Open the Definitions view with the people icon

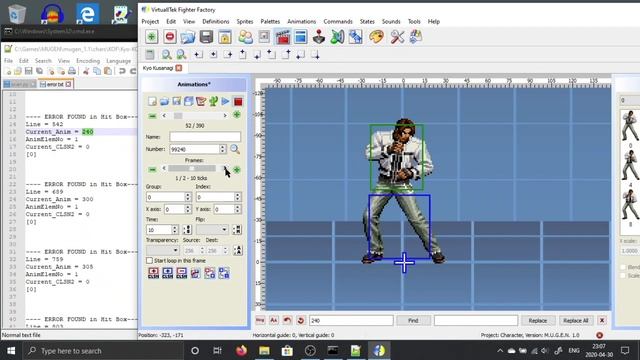coord(245,37)
